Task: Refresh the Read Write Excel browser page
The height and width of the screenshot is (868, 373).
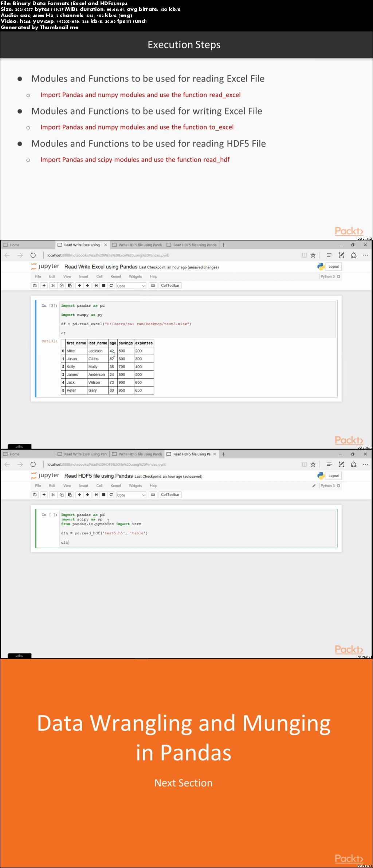Action: click(33, 255)
